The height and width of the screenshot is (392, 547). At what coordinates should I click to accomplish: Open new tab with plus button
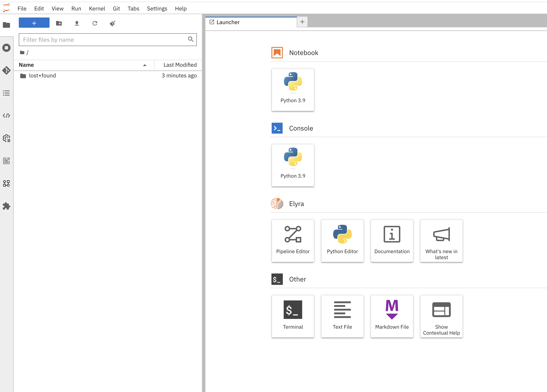[x=302, y=22]
